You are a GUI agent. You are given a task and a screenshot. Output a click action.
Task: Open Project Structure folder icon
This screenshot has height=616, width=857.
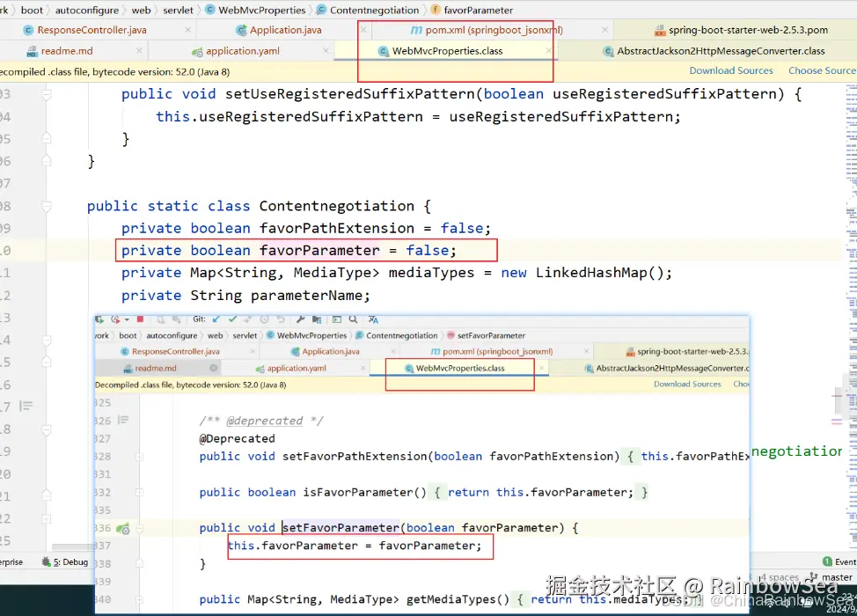pyautogui.click(x=317, y=319)
